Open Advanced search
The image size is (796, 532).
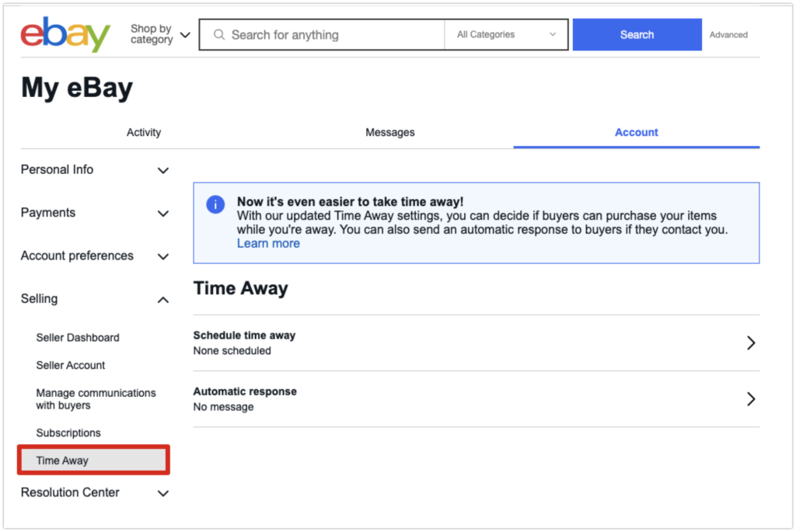(x=728, y=35)
